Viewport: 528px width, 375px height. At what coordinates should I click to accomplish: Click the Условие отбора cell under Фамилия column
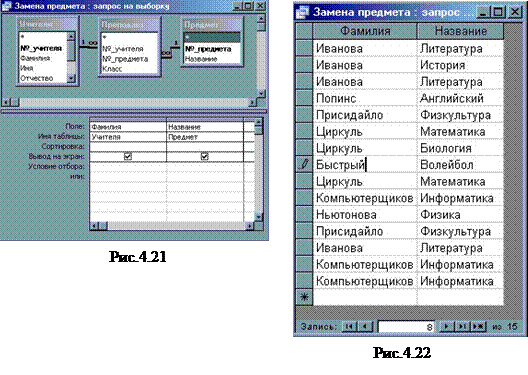128,167
